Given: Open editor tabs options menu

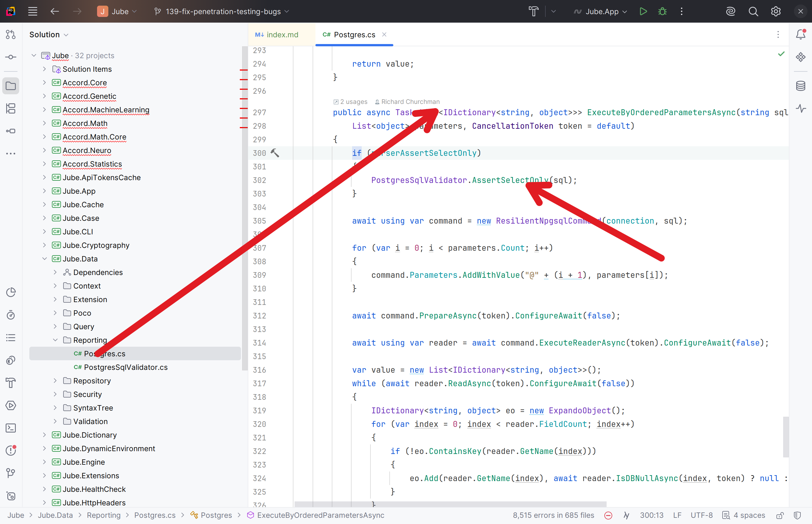Looking at the screenshot, I should [x=778, y=34].
